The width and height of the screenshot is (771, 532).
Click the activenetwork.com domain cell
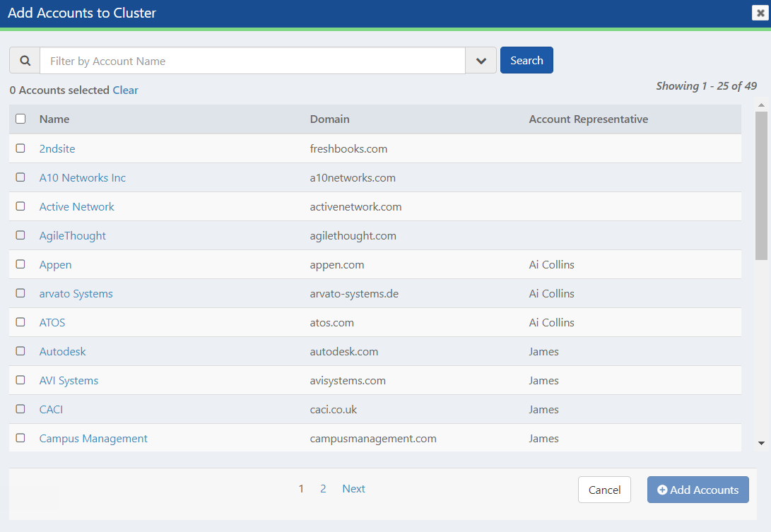pos(355,206)
